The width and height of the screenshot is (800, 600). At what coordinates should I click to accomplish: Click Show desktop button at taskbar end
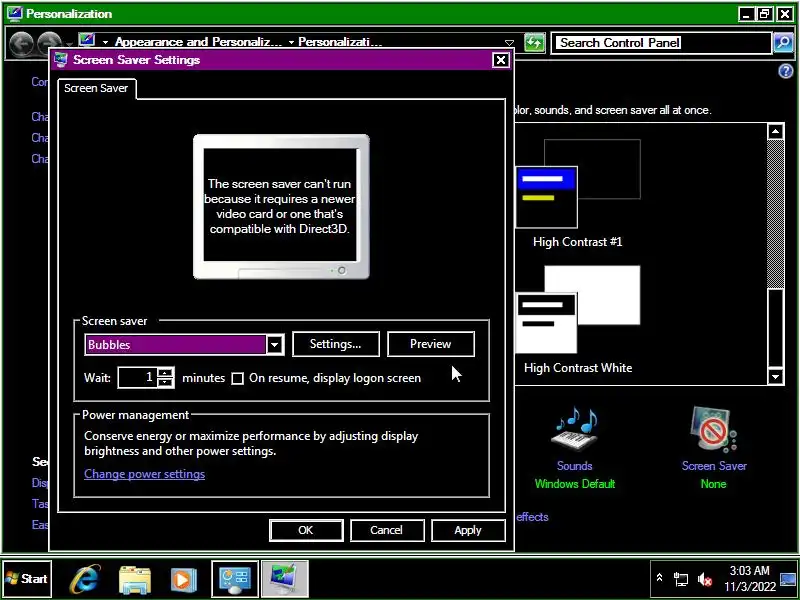tap(788, 579)
